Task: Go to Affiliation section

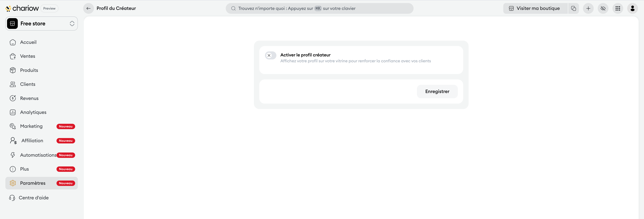Action: (x=32, y=141)
